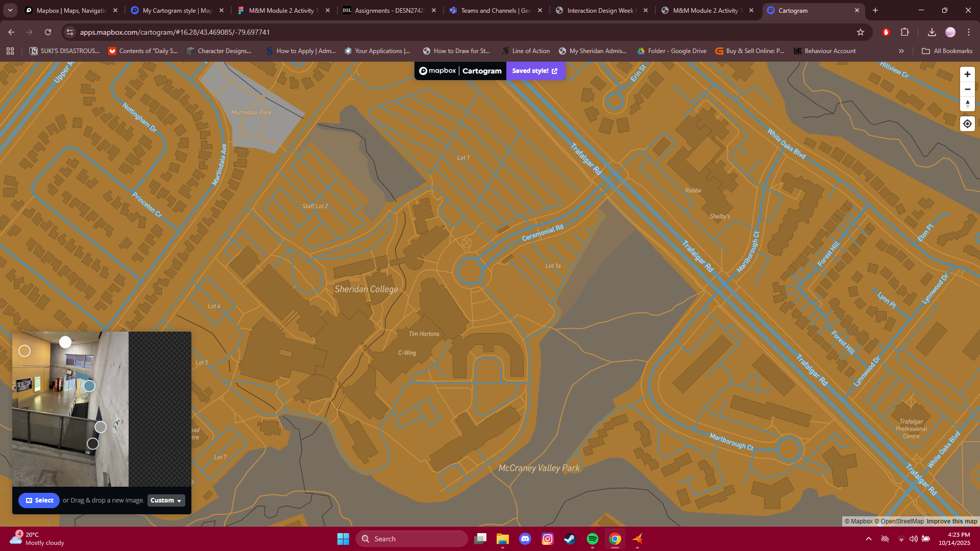980x551 pixels.
Task: Select the blue color picker dot
Action: click(89, 386)
